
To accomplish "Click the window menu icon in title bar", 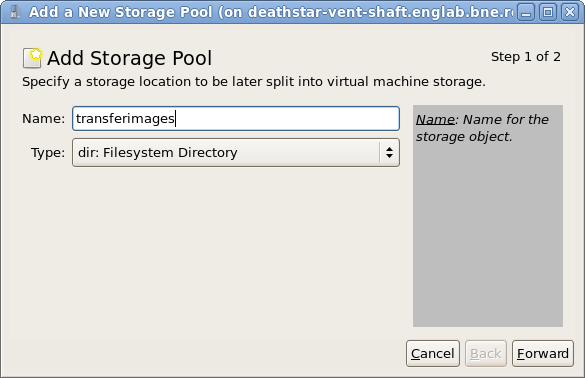I will pos(14,12).
